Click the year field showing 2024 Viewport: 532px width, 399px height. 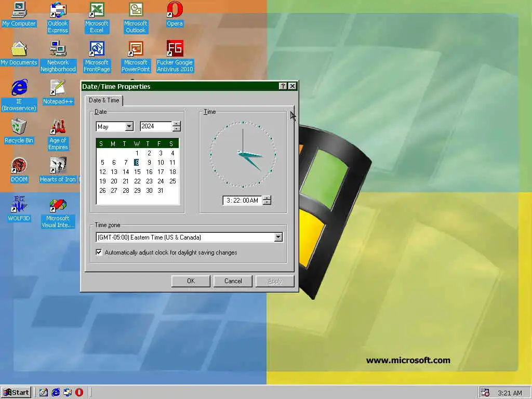click(x=156, y=126)
